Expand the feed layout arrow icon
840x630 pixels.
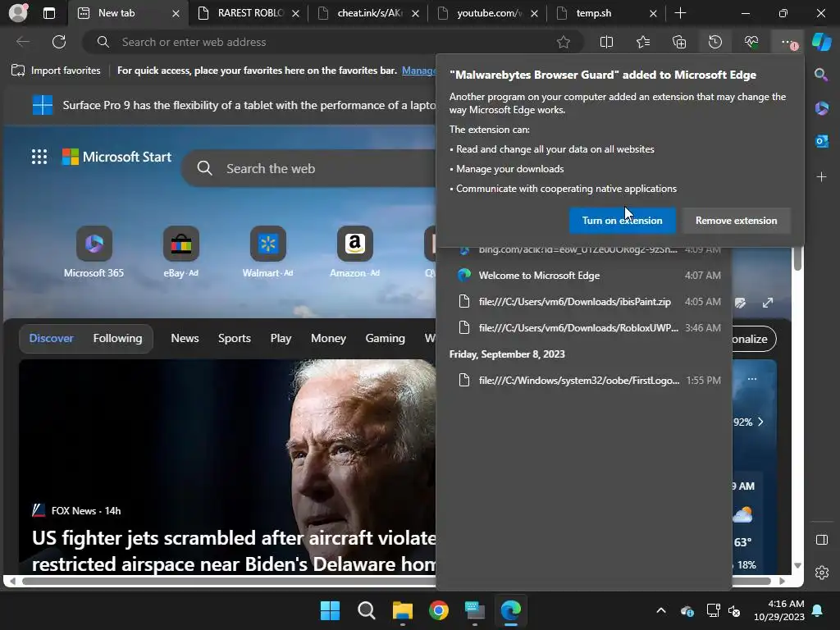pos(768,303)
